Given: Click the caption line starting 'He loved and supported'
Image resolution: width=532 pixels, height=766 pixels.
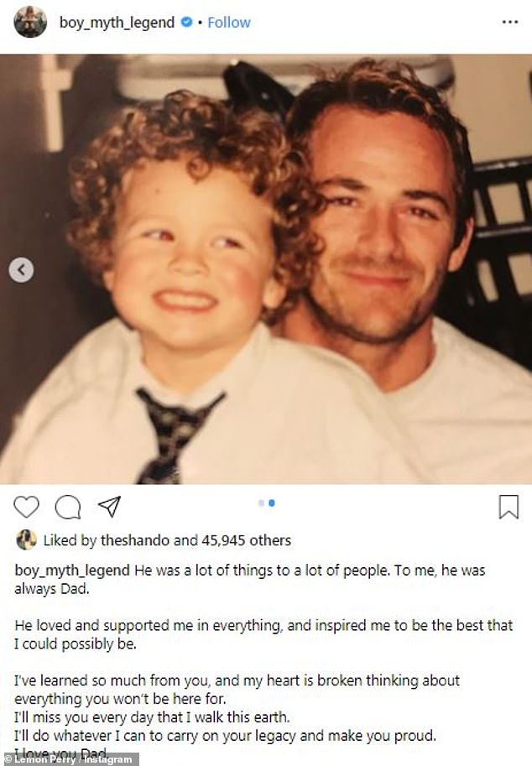Looking at the screenshot, I should tap(263, 625).
